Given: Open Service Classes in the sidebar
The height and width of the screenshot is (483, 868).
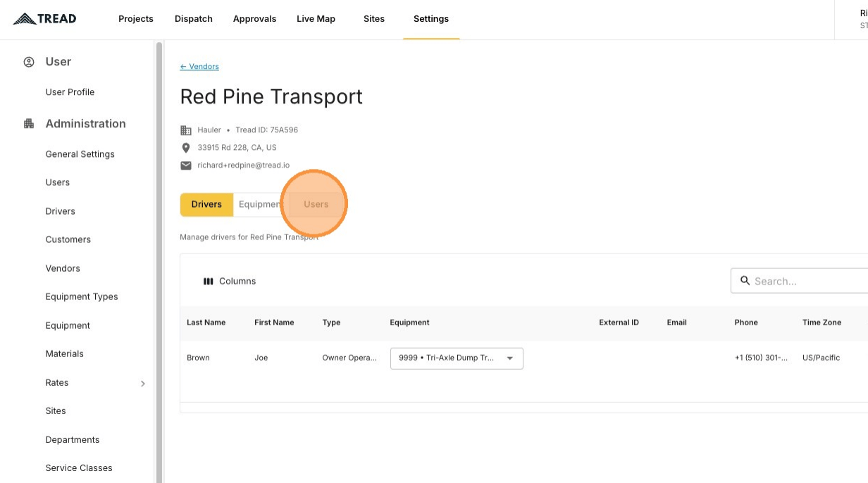Looking at the screenshot, I should (x=79, y=468).
